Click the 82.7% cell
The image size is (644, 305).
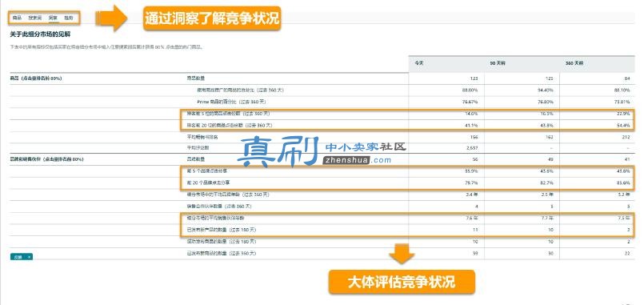[x=546, y=182]
